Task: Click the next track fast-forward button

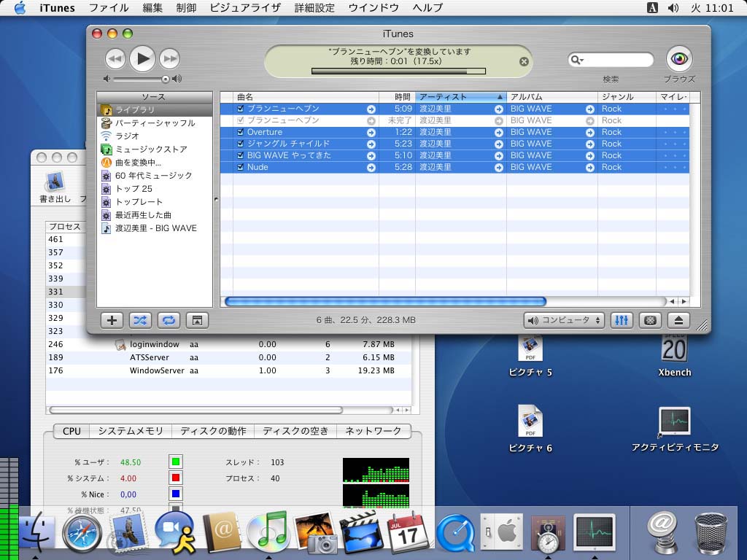Action: 169,58
